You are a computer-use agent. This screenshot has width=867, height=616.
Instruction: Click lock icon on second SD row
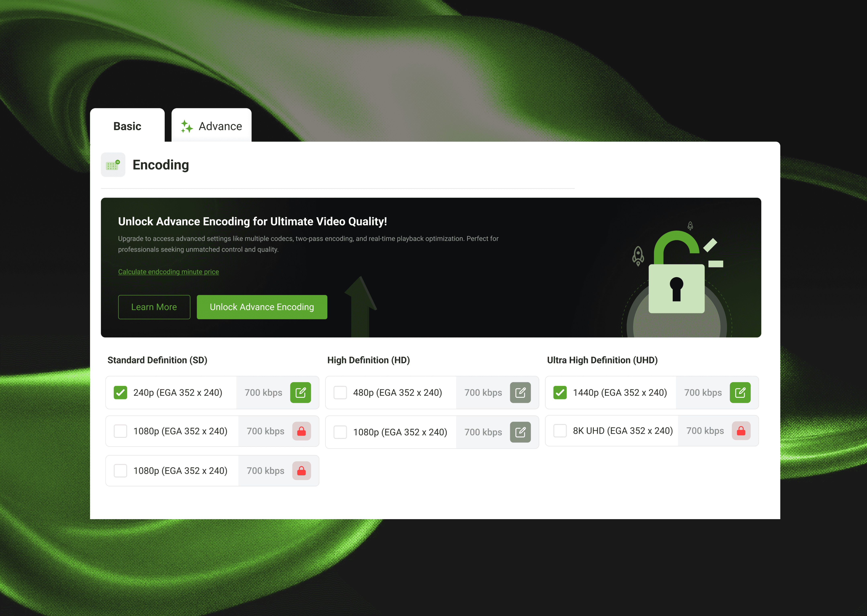point(301,431)
